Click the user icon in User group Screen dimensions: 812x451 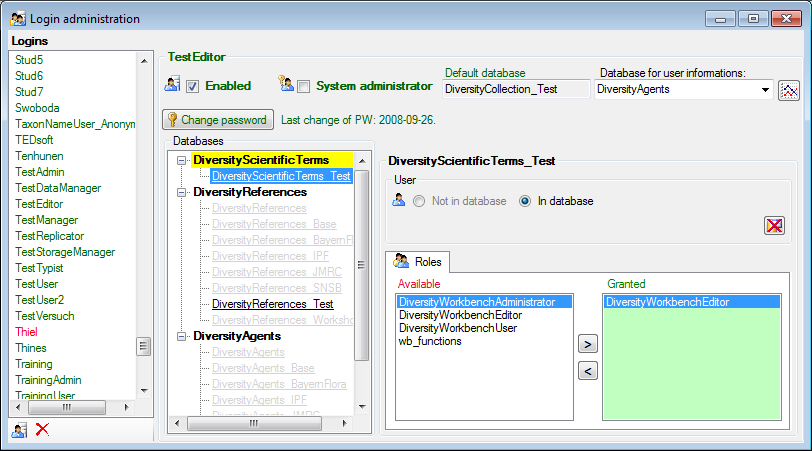point(399,200)
